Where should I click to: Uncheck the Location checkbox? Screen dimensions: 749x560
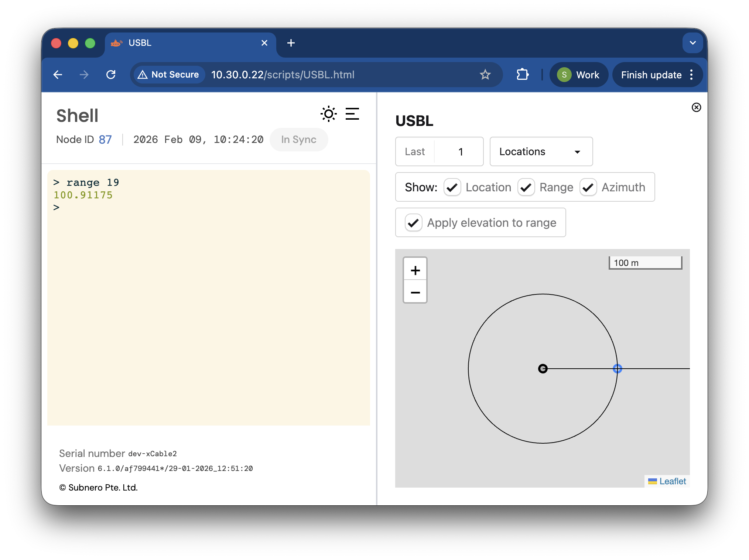click(x=452, y=187)
